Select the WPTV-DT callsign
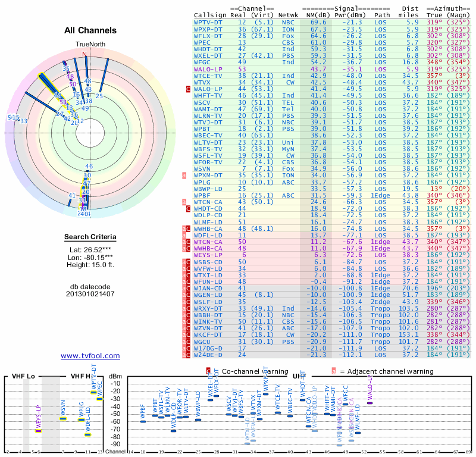 click(x=208, y=23)
